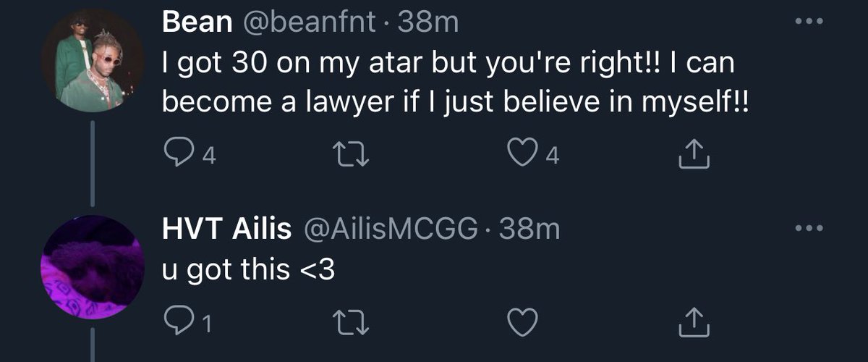Open Bean's profile picture
This screenshot has height=362, width=868.
(92, 62)
